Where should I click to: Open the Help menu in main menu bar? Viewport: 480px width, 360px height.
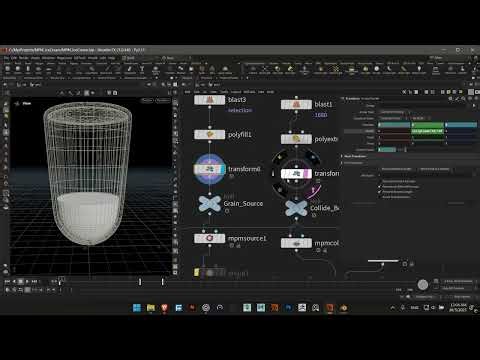pos(111,58)
